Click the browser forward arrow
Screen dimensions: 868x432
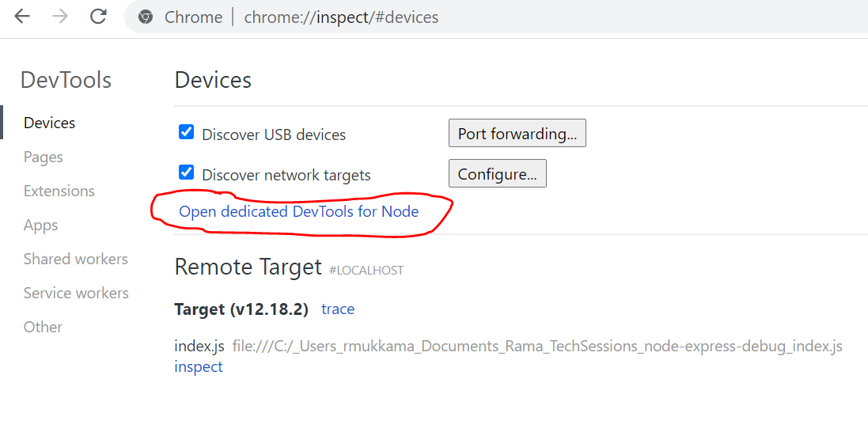(x=60, y=17)
